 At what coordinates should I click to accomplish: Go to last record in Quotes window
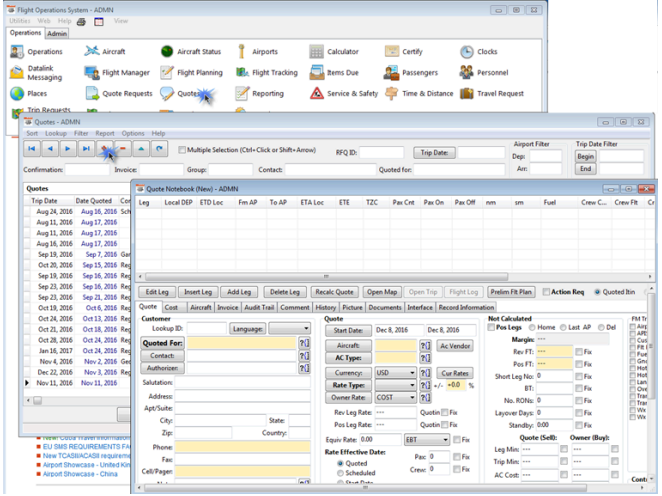point(86,149)
